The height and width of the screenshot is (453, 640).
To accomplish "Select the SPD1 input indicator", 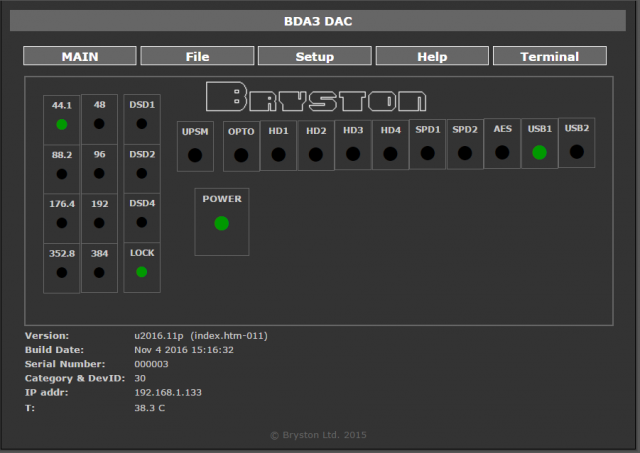I will (x=427, y=145).
